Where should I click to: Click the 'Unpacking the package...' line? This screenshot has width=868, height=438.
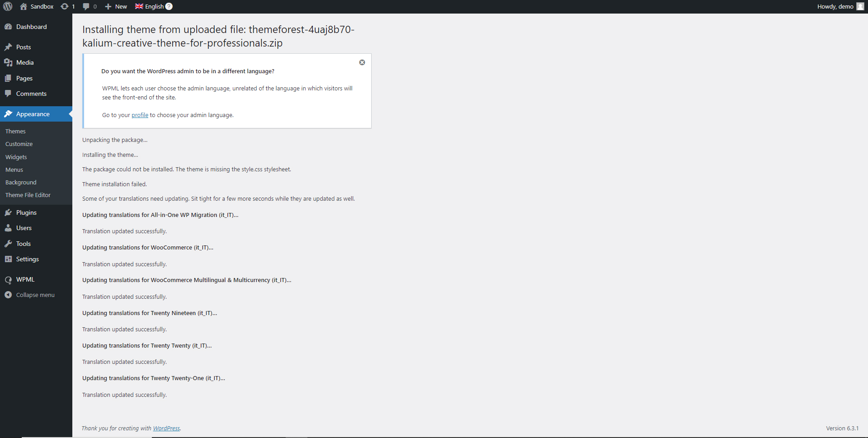(115, 140)
